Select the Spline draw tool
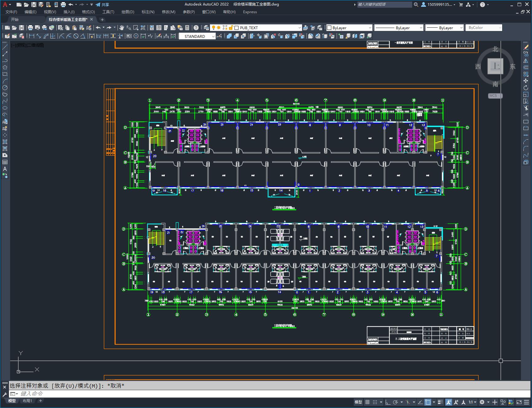Screen dimensions: 532x408 pos(5,101)
